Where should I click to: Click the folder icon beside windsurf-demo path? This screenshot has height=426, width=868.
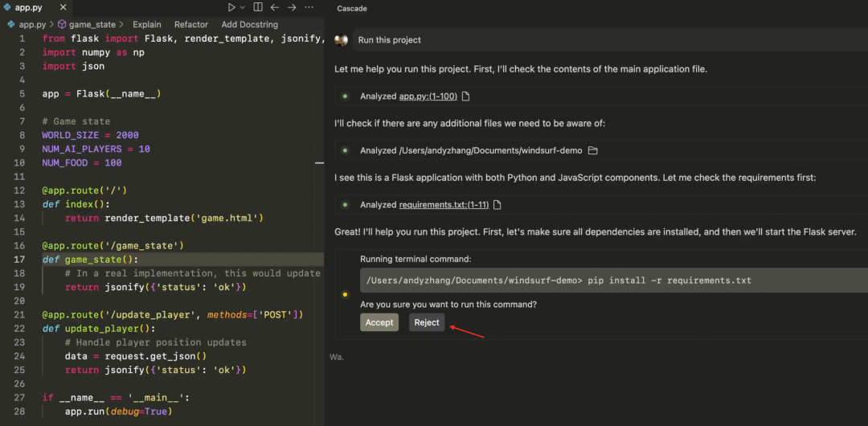click(593, 150)
